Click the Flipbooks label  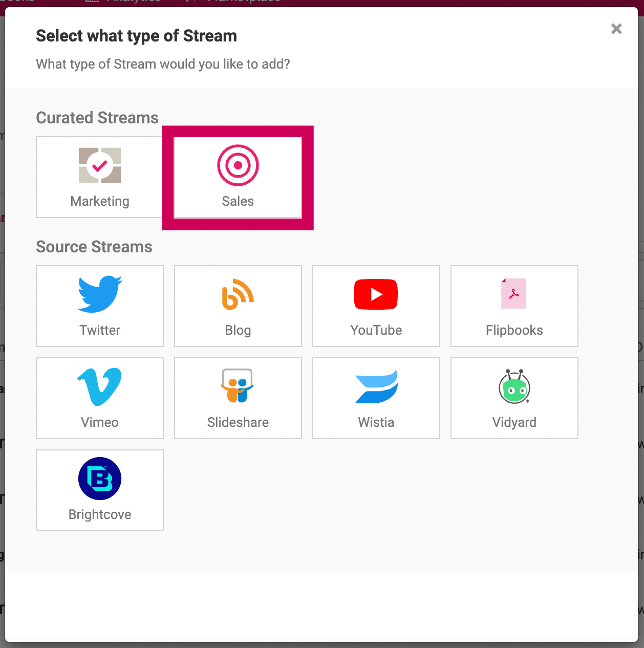[514, 331]
